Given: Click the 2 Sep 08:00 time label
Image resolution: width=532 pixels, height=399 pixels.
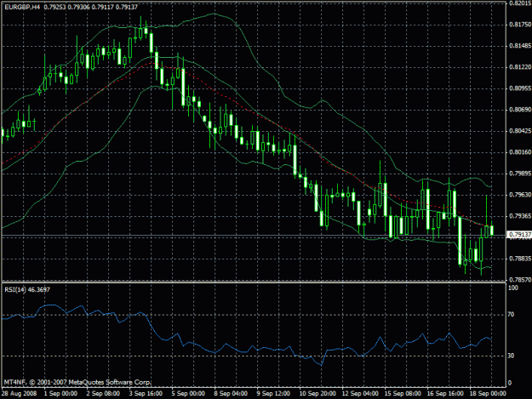Looking at the screenshot, I should [x=103, y=394].
